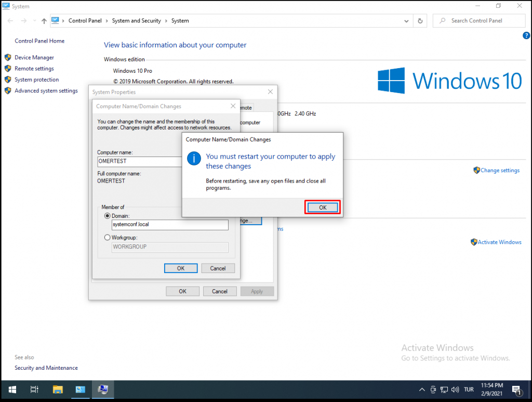532x402 pixels.
Task: Open File Explorer from the taskbar
Action: pos(57,389)
